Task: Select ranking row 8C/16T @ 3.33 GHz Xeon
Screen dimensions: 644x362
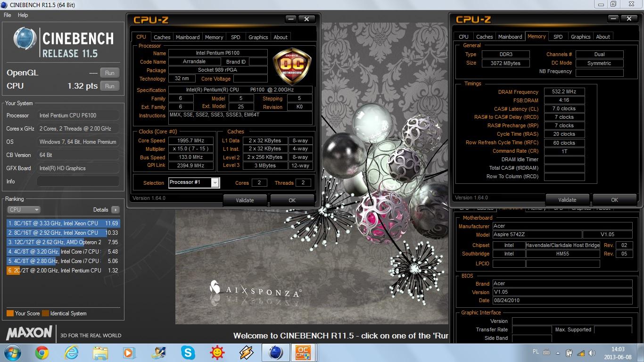Action: [x=63, y=223]
